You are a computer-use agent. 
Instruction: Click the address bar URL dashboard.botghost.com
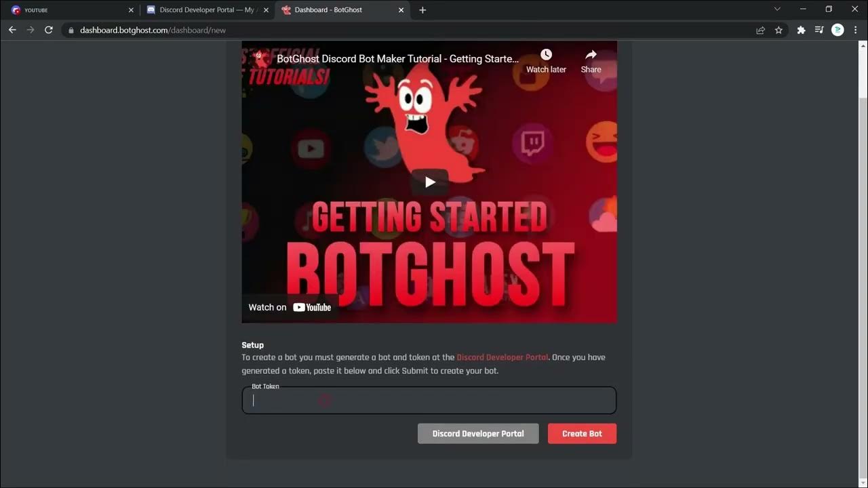(153, 30)
